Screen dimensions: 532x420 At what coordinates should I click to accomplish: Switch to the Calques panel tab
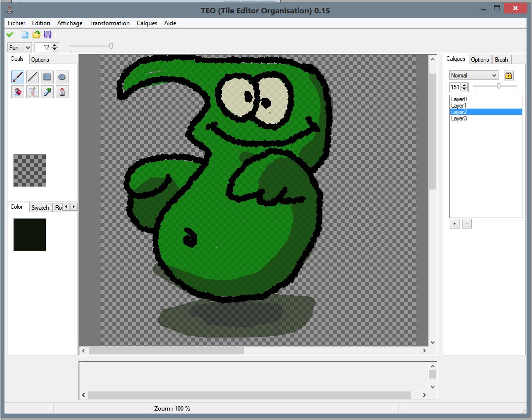(456, 59)
